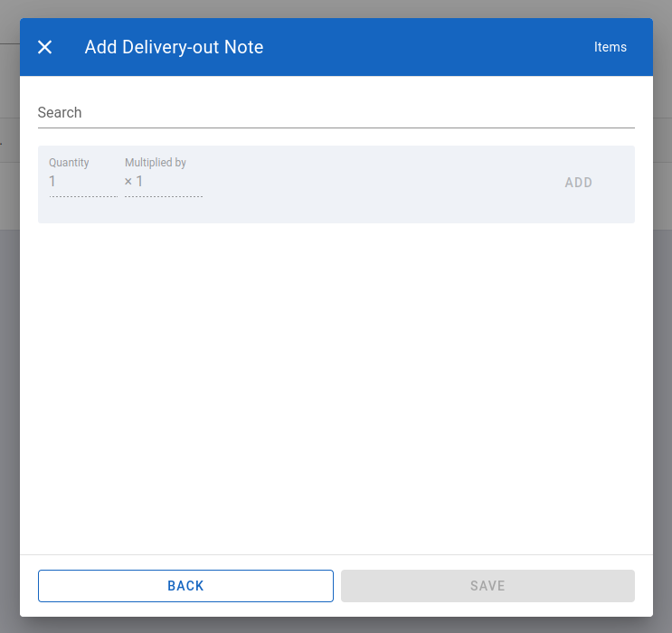Focus the Quantity field showing 1
The image size is (672, 633).
click(x=81, y=182)
